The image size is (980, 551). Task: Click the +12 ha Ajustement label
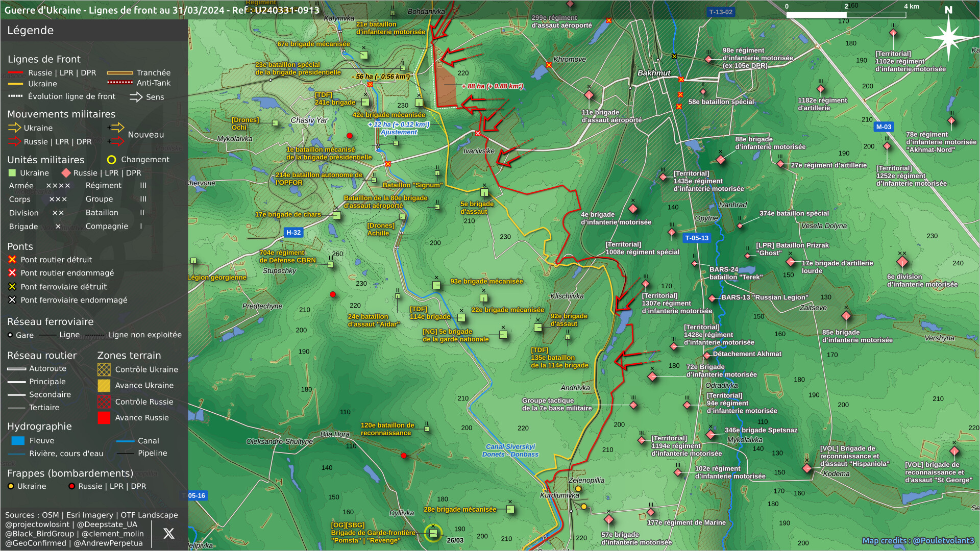click(399, 128)
